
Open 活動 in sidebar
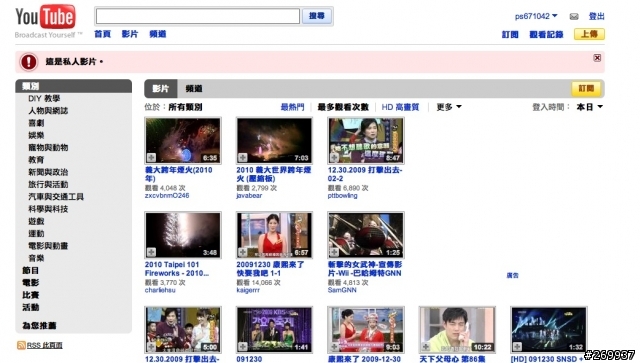click(31, 307)
